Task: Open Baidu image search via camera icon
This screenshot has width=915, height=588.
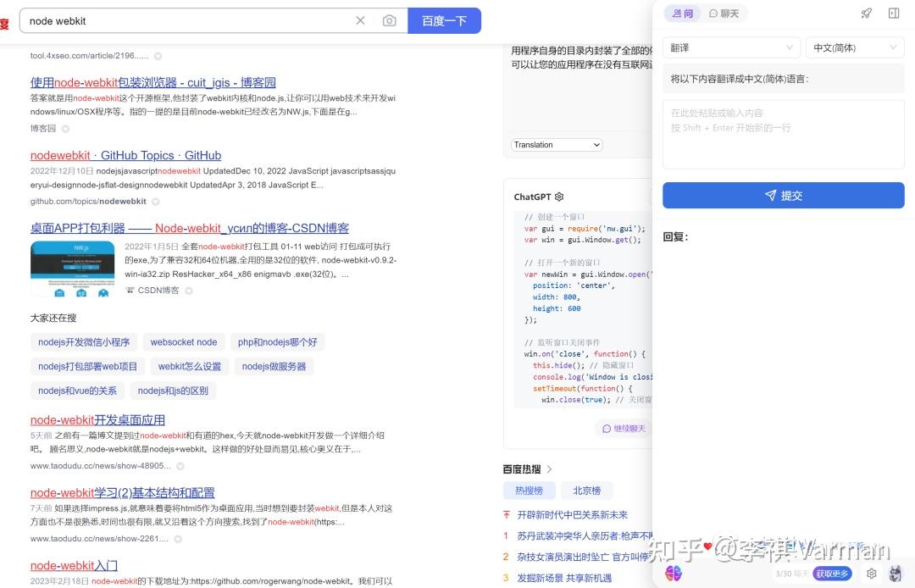Action: click(389, 19)
